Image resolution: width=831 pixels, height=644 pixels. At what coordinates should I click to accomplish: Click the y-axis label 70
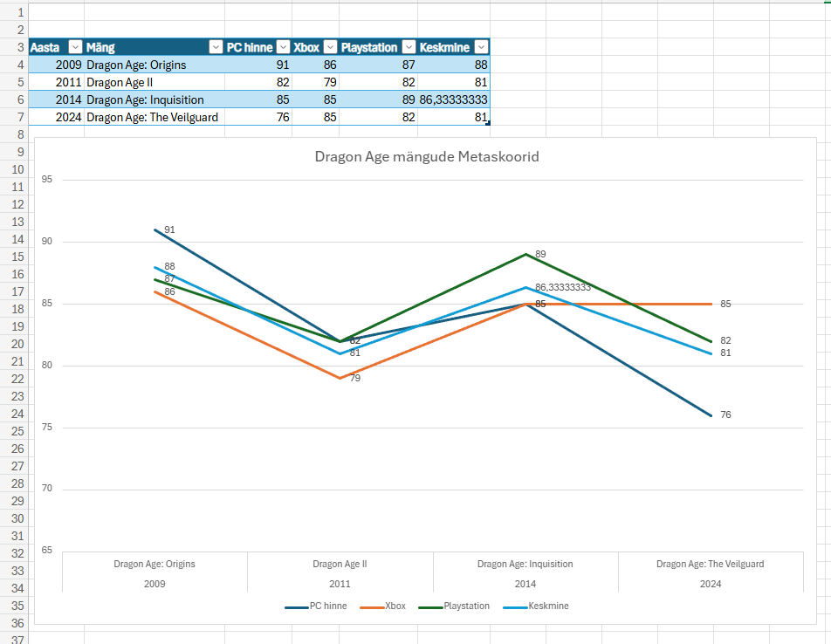(x=46, y=489)
